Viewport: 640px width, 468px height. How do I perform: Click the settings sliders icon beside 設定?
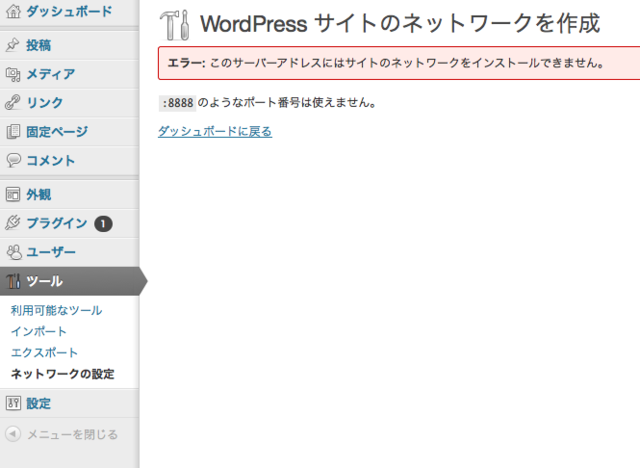[x=13, y=403]
